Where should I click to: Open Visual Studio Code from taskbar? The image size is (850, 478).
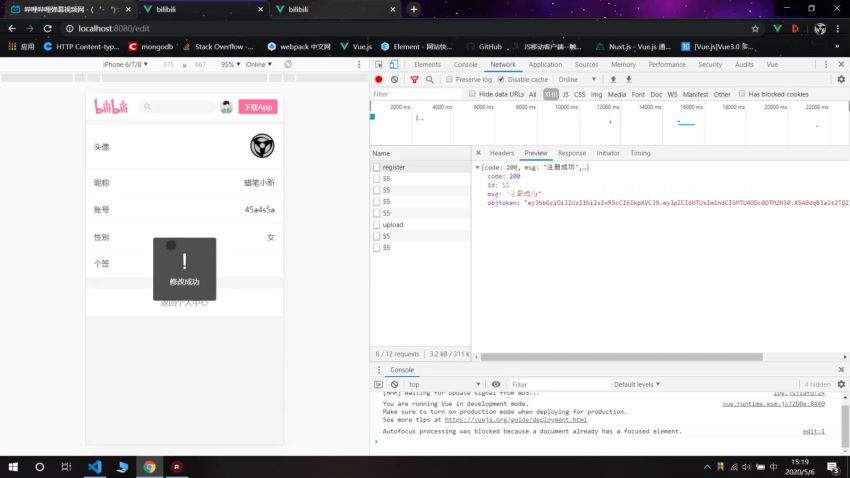click(94, 467)
